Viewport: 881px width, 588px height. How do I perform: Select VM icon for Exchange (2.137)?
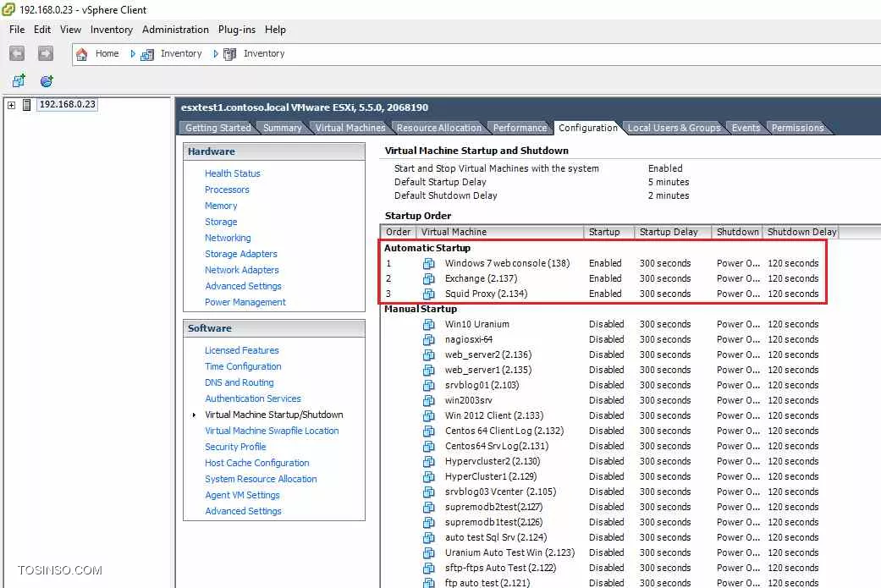[x=429, y=278]
